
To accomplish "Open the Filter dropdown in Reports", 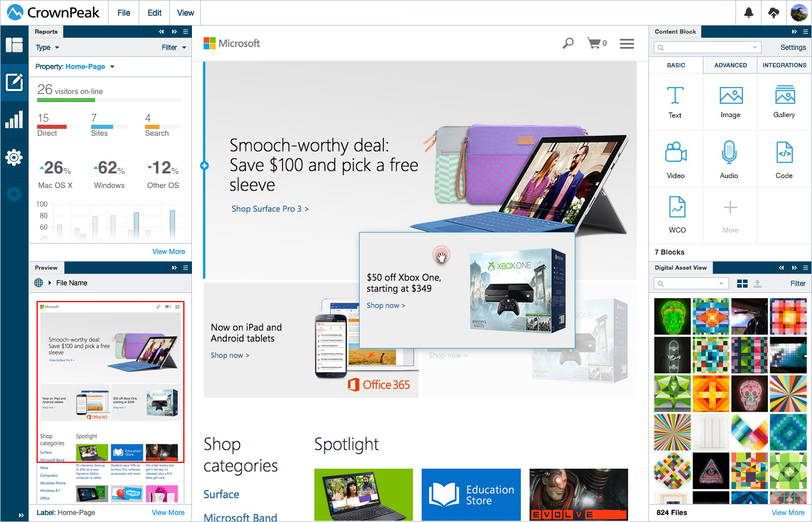I will (174, 48).
